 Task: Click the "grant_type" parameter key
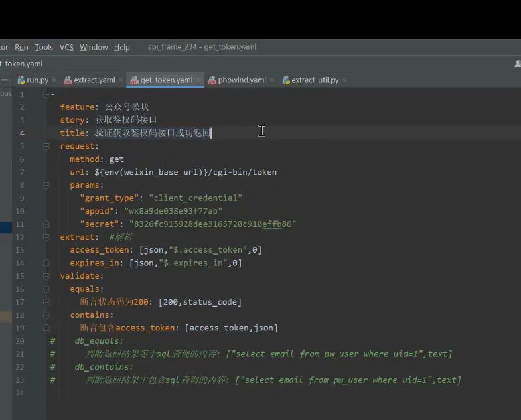click(109, 198)
